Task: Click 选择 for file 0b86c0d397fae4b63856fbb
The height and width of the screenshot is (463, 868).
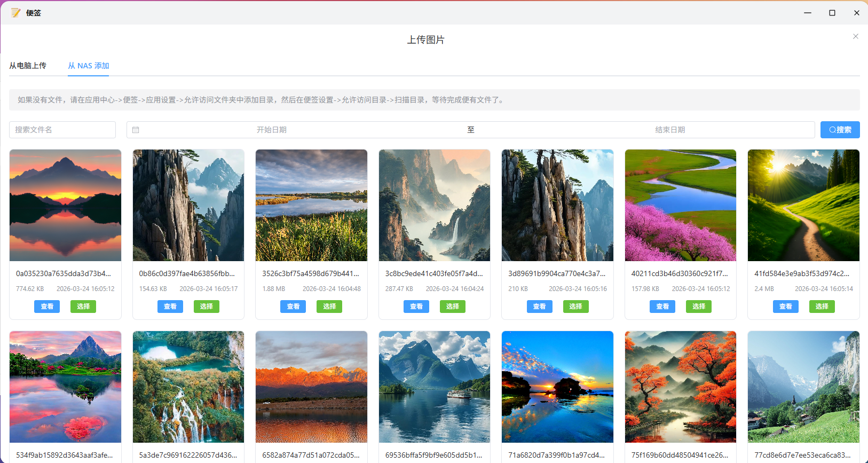Action: tap(207, 307)
